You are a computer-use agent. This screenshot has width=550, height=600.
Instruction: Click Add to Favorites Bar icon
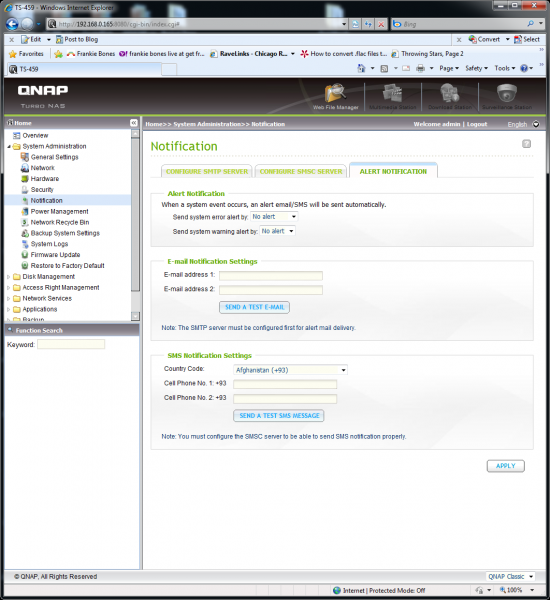tap(58, 54)
